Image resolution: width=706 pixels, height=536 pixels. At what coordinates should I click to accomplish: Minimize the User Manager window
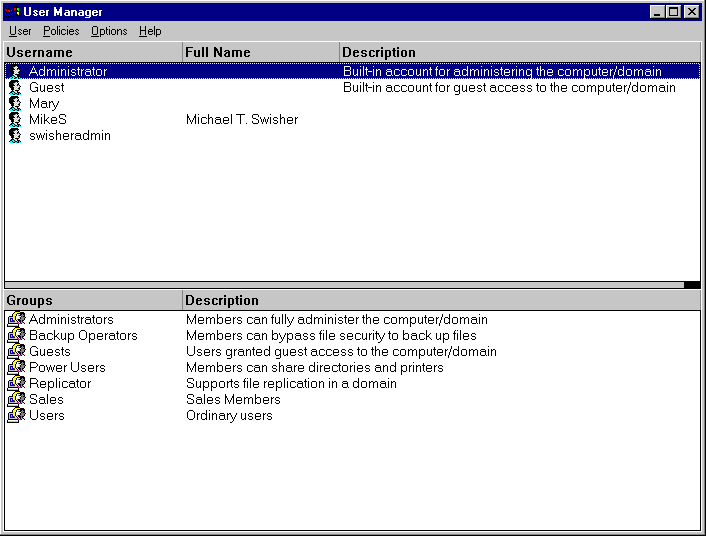click(x=657, y=12)
